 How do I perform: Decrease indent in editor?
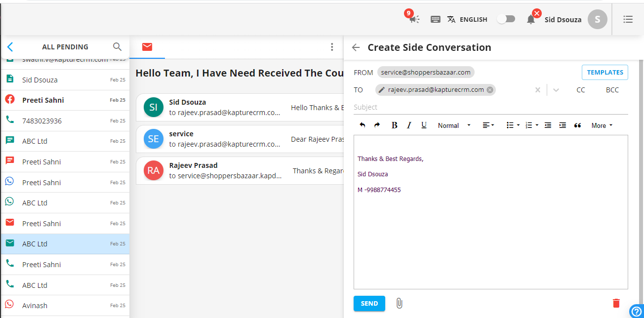pos(548,125)
